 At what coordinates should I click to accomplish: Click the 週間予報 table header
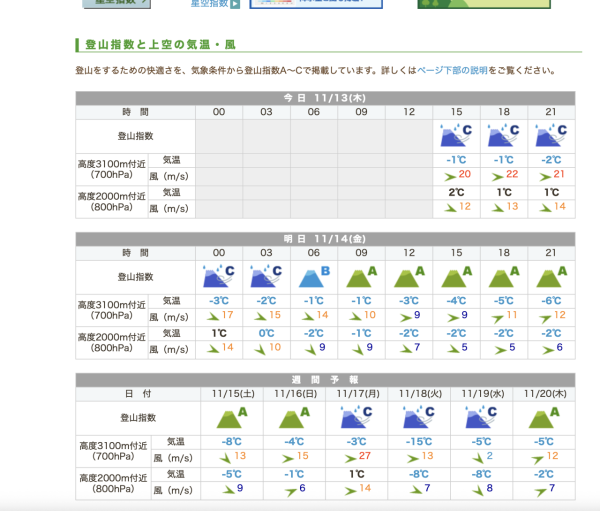click(325, 380)
